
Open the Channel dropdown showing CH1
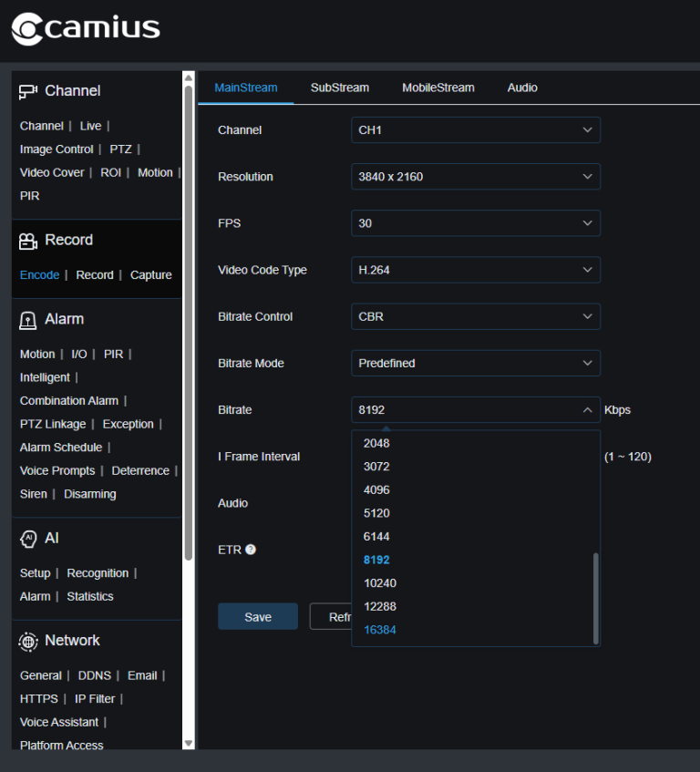click(x=476, y=130)
